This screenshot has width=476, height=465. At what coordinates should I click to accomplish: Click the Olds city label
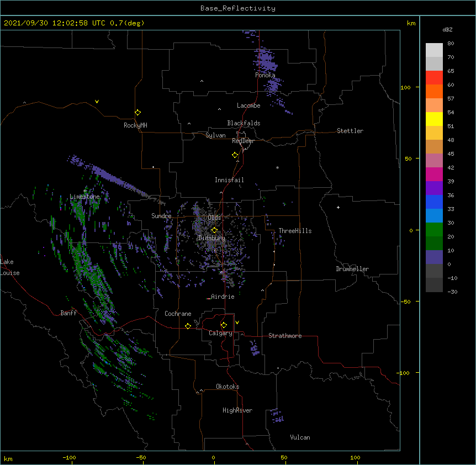(214, 218)
